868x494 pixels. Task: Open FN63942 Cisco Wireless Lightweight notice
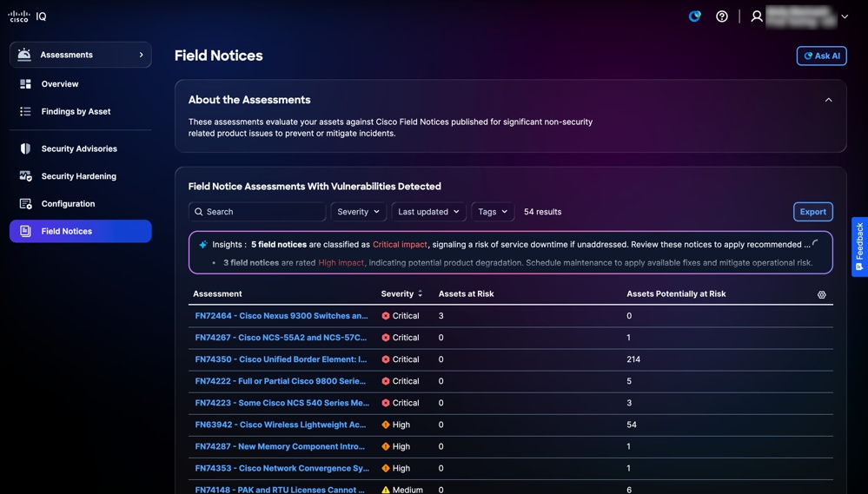280,425
